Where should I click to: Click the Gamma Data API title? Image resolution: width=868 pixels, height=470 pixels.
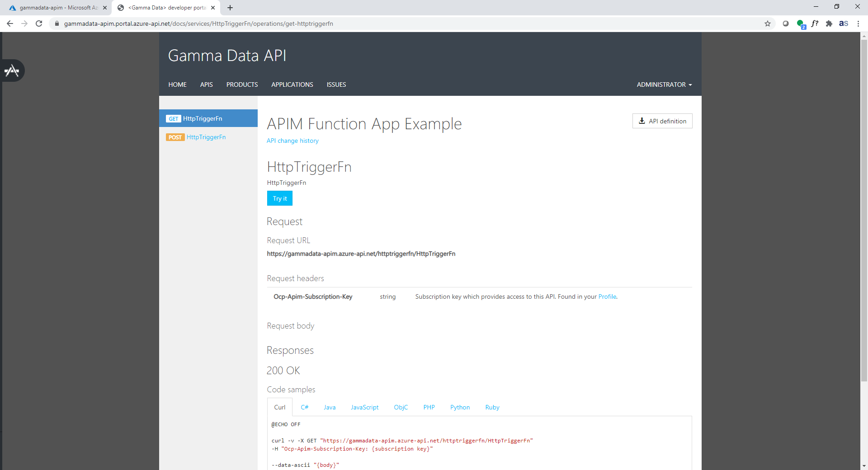227,56
